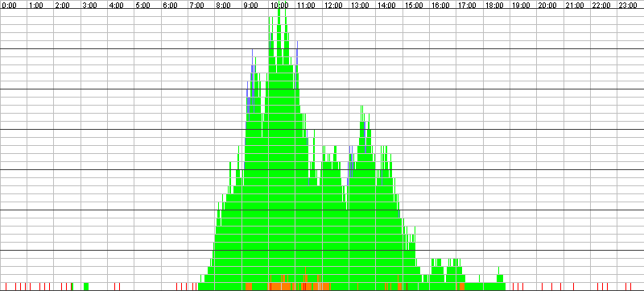
Task: Click the 15:00 hour label
Action: pos(414,6)
